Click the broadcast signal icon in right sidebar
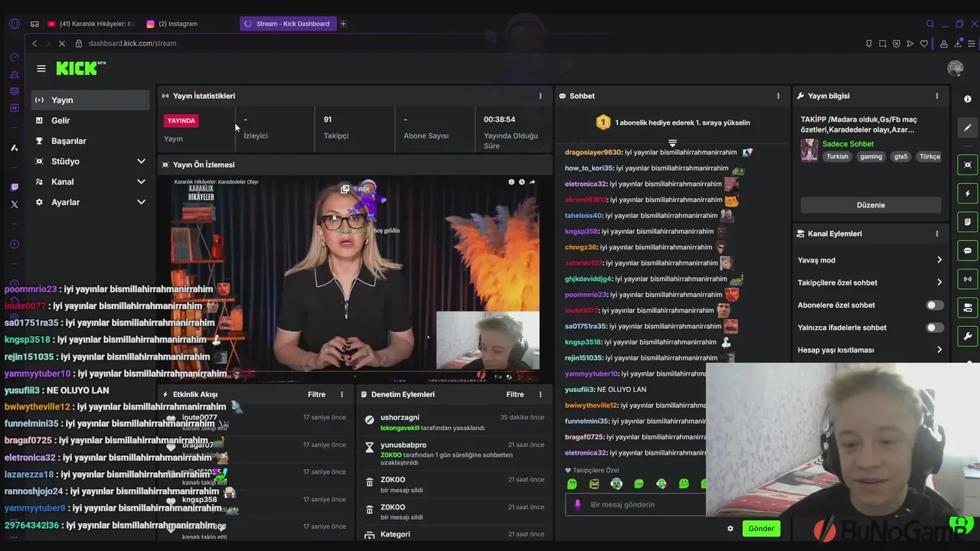 968,279
